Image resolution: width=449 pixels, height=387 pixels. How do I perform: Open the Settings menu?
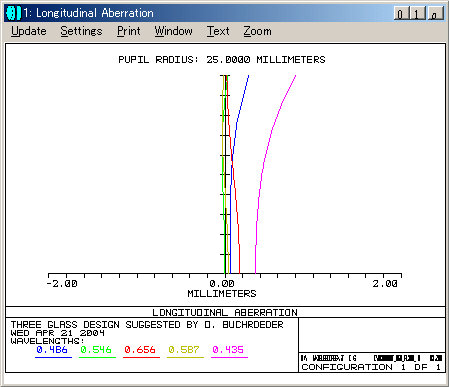(x=81, y=31)
